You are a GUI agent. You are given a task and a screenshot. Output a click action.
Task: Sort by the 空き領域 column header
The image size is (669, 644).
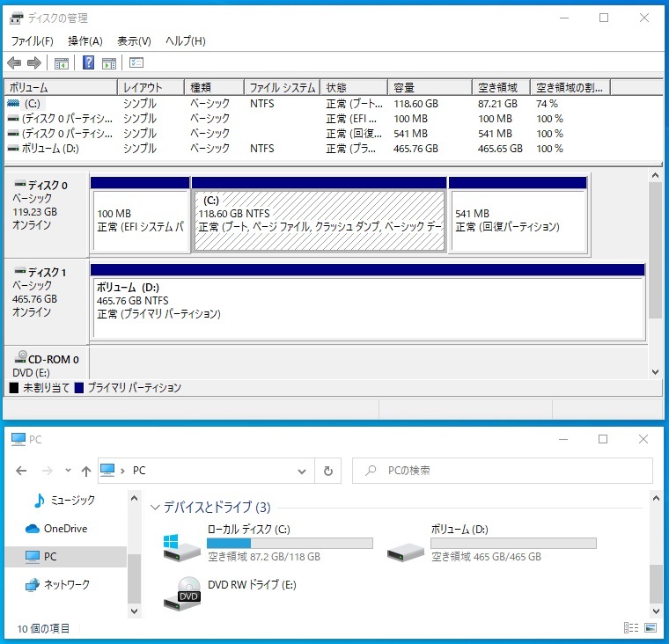click(501, 87)
